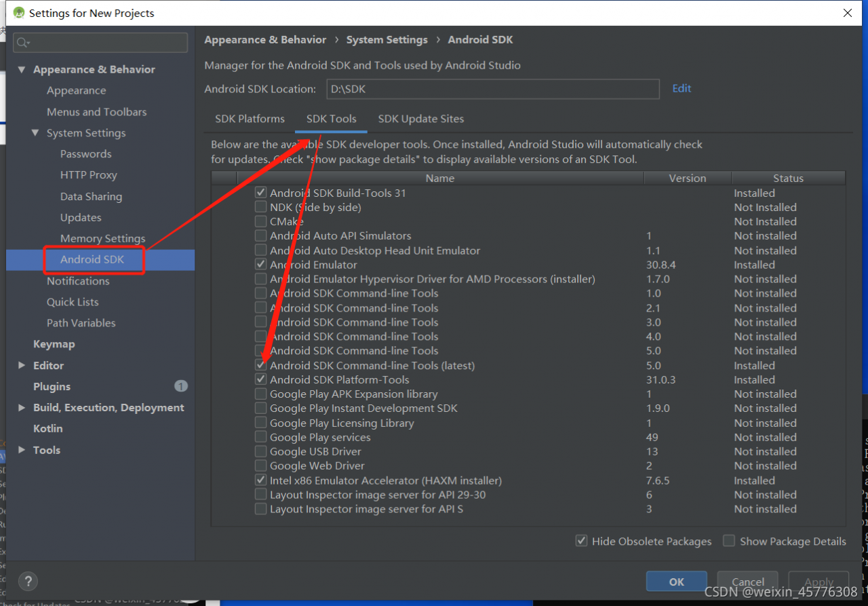Select Quick Lists in the sidebar

click(73, 302)
